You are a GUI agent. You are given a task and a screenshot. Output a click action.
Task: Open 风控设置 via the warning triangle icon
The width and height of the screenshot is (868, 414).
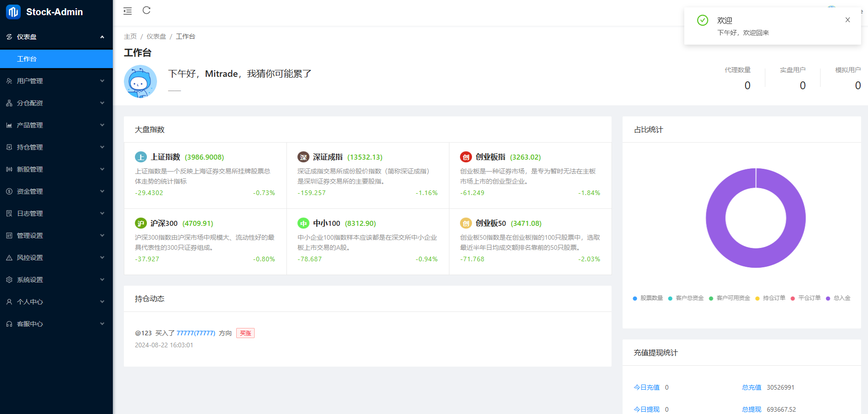[x=9, y=257]
